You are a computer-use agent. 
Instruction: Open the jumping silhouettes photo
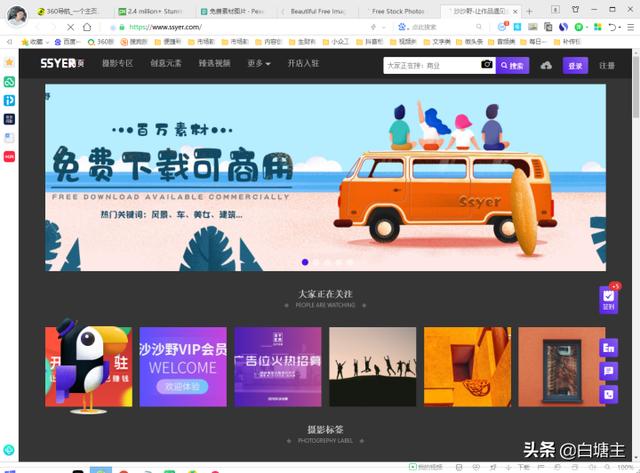pos(373,366)
